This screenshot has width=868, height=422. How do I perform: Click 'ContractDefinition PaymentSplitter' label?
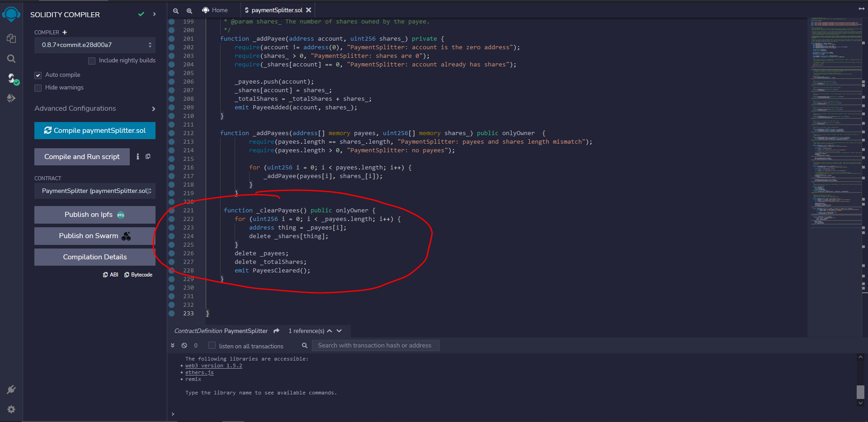221,331
